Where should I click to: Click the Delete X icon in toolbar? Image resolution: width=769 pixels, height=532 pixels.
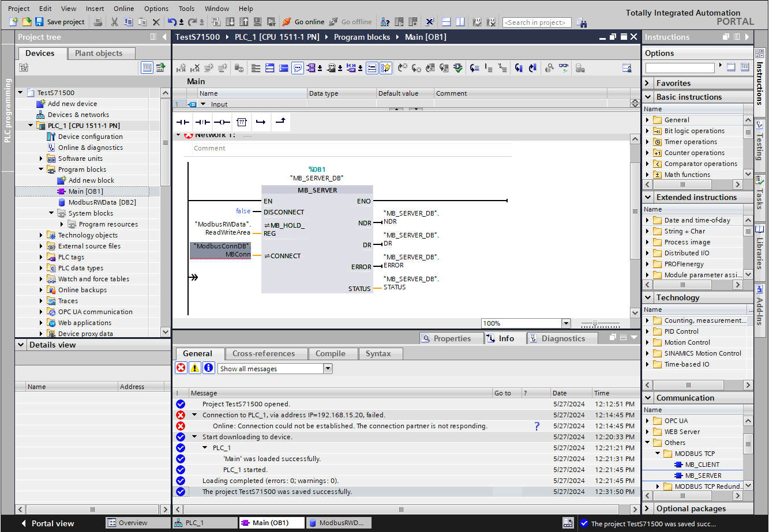tap(156, 22)
